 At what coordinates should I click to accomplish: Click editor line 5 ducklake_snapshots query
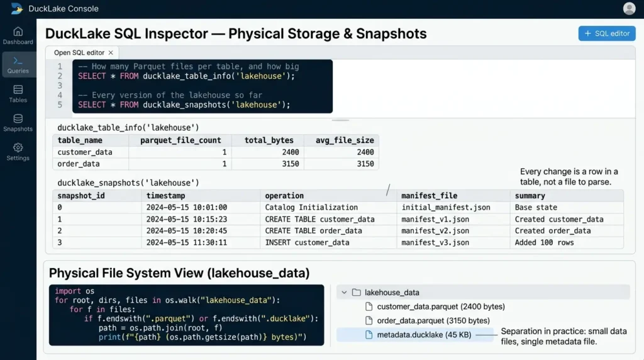pos(184,105)
